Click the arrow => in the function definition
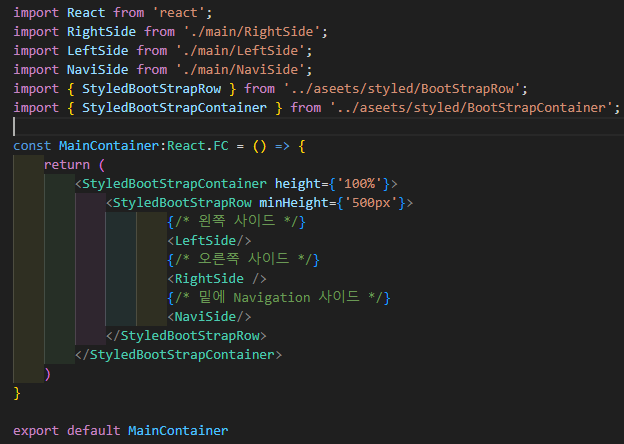 point(282,146)
